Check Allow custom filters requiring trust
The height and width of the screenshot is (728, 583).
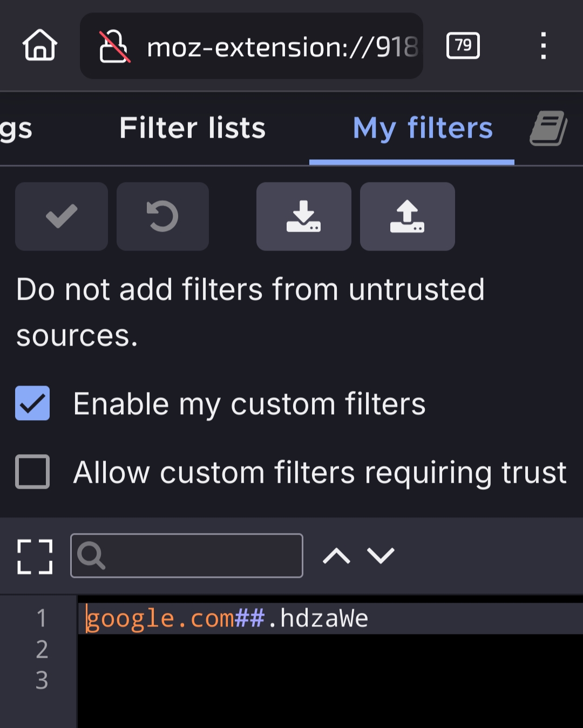pos(32,472)
